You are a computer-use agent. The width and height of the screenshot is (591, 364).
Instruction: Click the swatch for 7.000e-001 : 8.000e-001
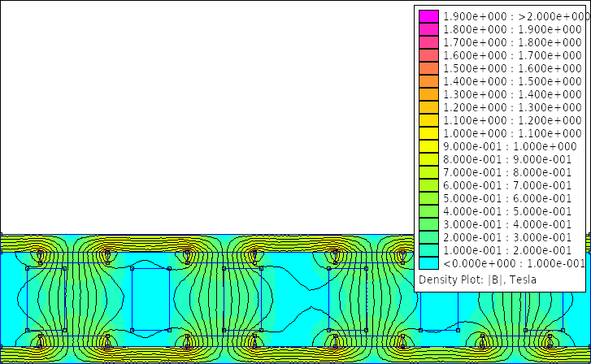tap(428, 172)
